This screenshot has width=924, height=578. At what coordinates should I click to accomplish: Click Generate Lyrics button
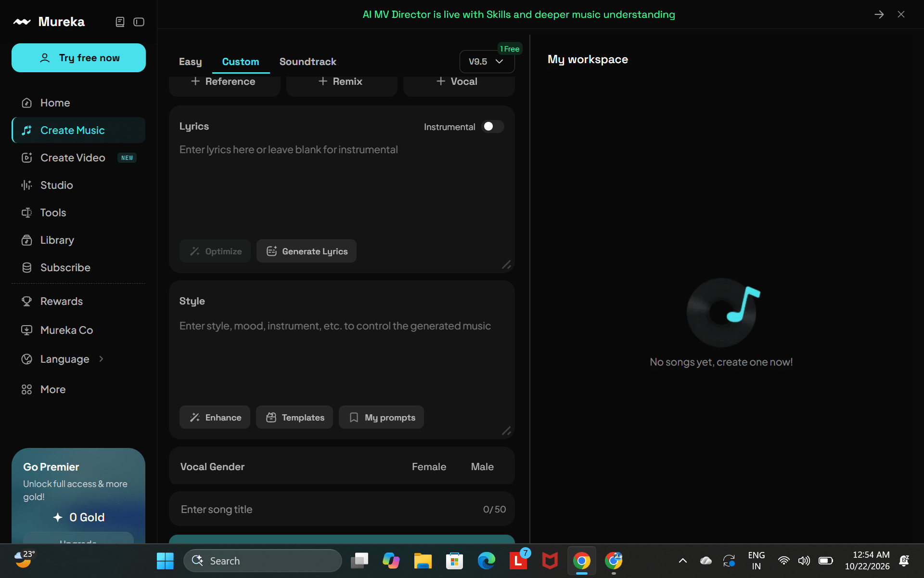click(307, 251)
